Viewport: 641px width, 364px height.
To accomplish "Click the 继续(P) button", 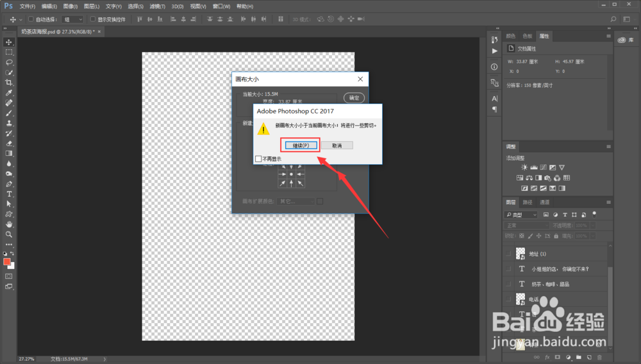I will [301, 145].
